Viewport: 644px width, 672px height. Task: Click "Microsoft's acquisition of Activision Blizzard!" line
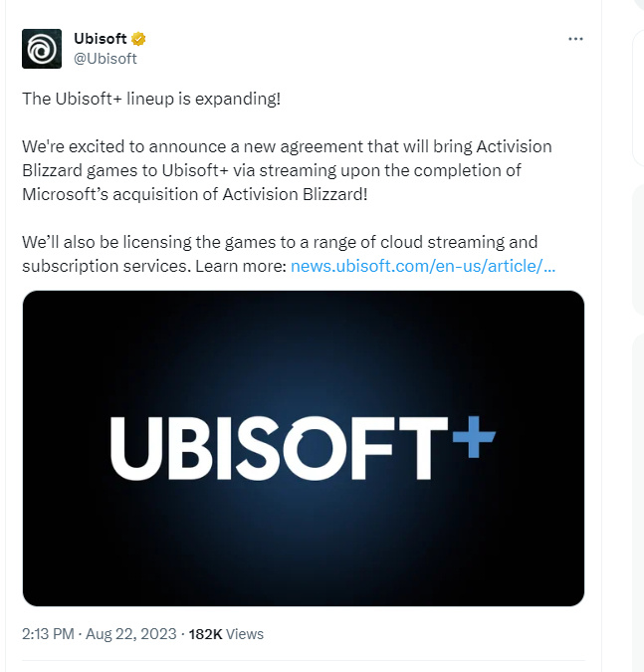[x=195, y=193]
